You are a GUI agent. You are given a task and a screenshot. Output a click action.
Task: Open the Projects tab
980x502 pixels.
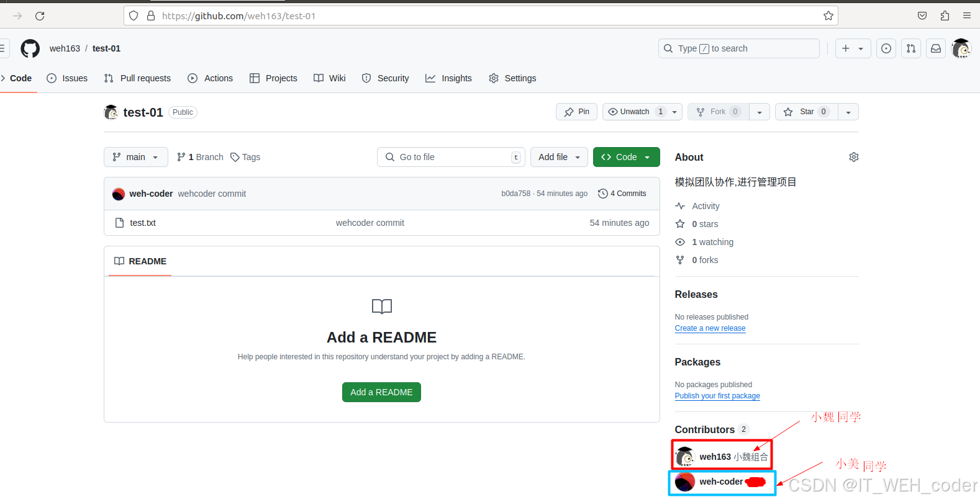click(x=273, y=78)
